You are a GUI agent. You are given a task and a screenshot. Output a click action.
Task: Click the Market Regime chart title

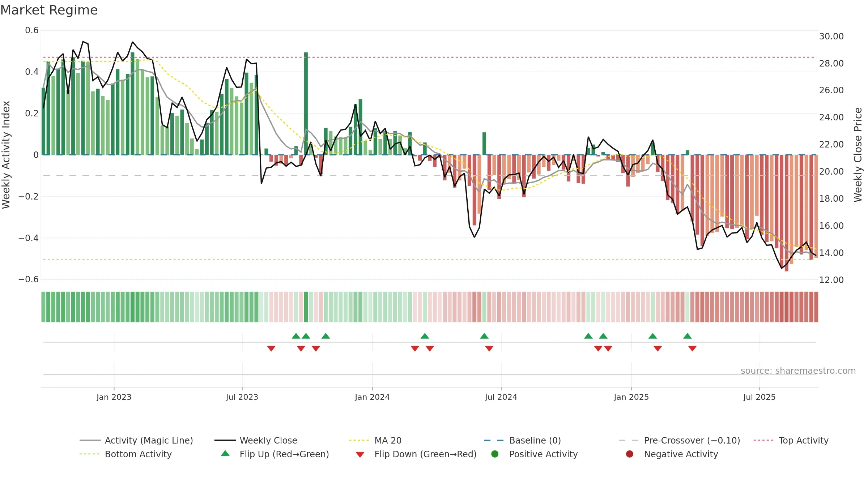click(49, 10)
